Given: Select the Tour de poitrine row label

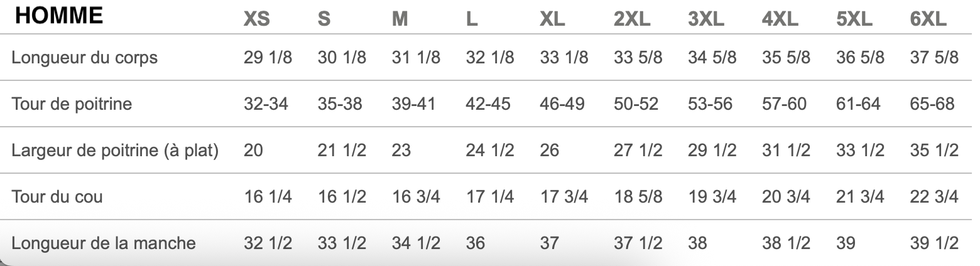Looking at the screenshot, I should click(72, 104).
